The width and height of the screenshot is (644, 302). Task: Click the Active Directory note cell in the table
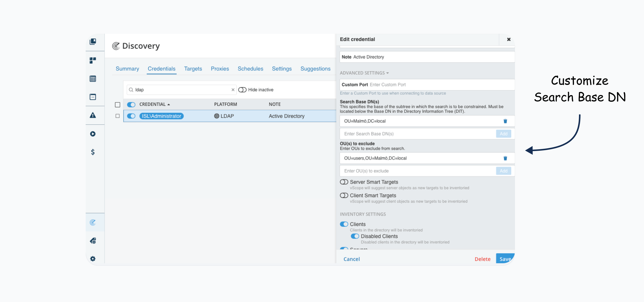[x=286, y=116]
